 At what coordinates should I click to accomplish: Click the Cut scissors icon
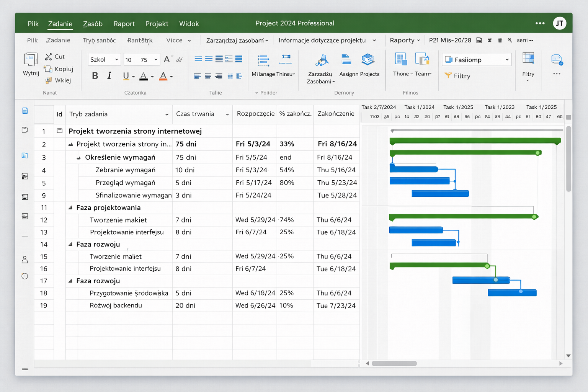pyautogui.click(x=48, y=57)
